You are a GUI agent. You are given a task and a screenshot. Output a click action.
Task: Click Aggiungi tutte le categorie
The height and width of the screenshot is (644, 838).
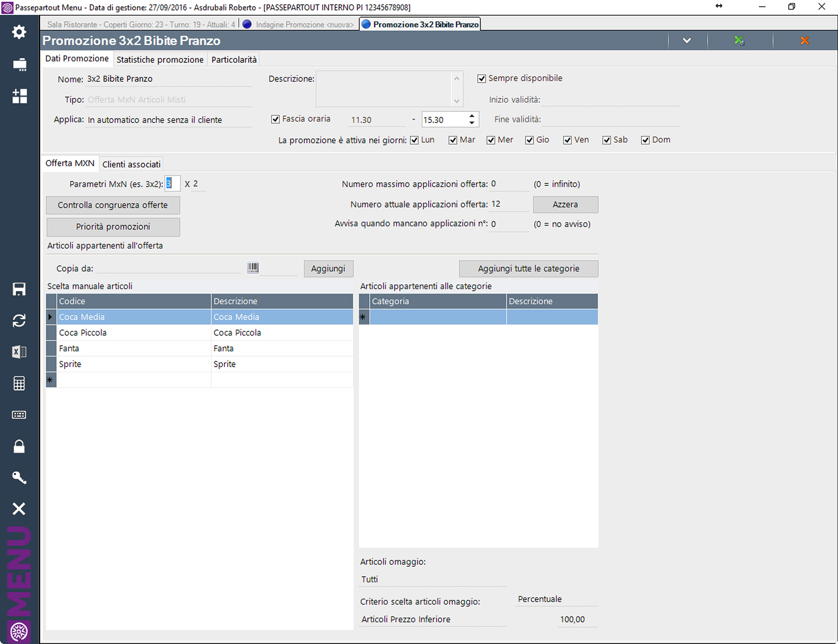tap(528, 268)
